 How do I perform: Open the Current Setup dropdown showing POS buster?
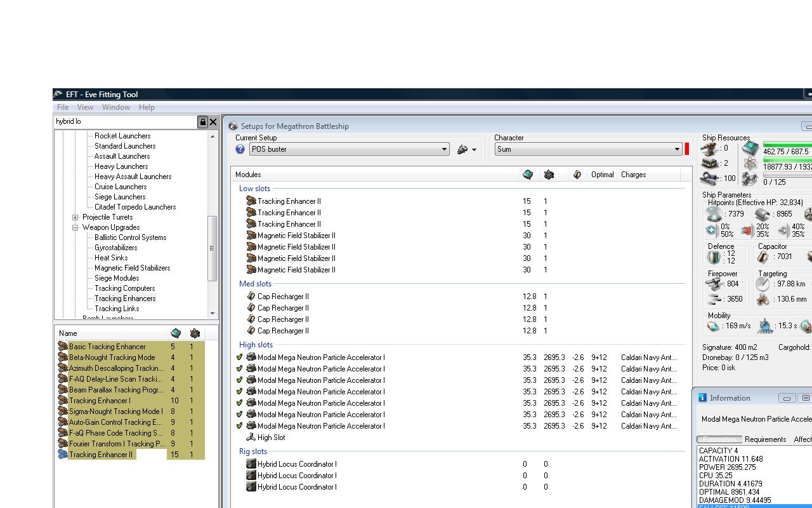tap(350, 149)
